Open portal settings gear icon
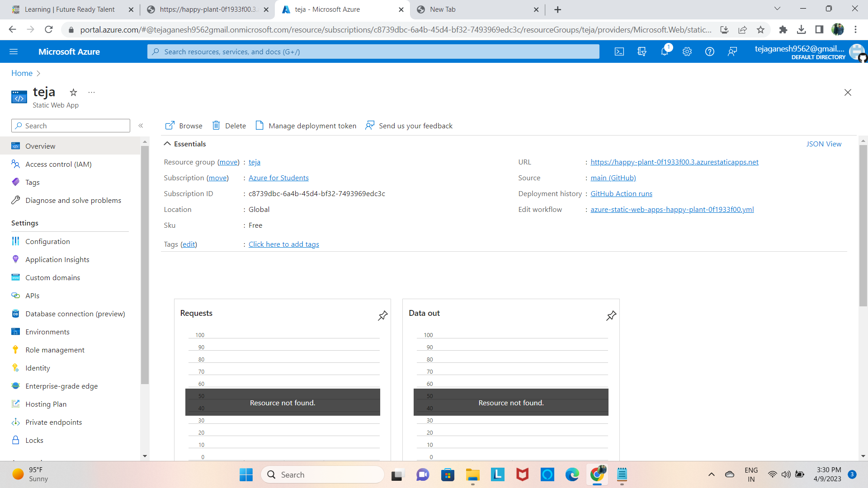 point(687,52)
